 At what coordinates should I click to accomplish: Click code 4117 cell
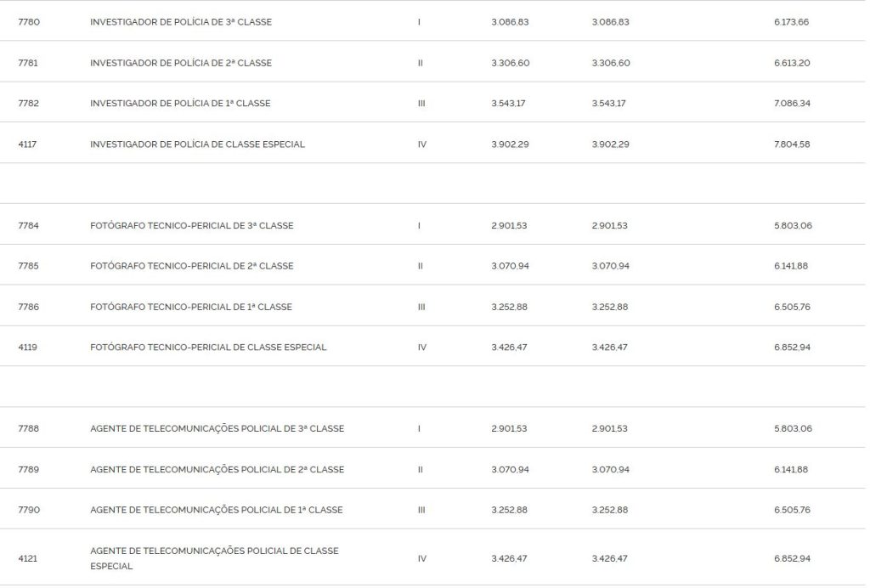(x=27, y=144)
